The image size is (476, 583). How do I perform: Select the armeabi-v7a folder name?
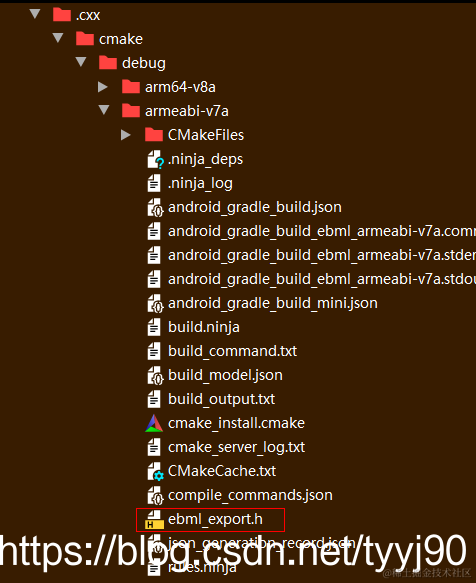coord(187,111)
